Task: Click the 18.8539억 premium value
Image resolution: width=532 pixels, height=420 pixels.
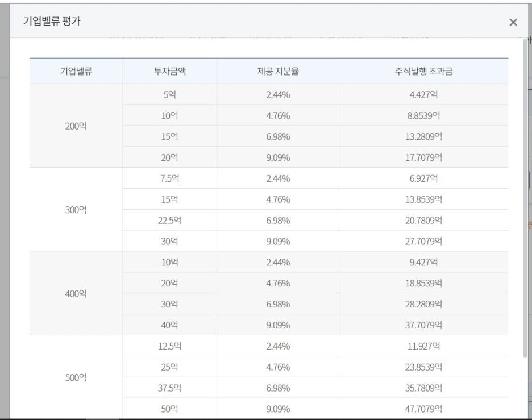Action: point(423,283)
